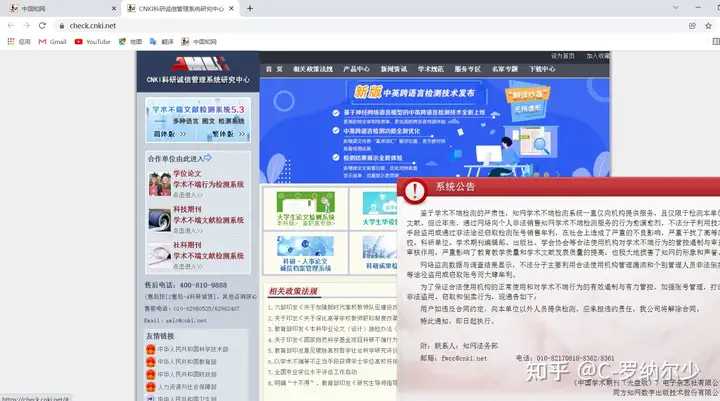Open 科技期刊 学术不端文献检测系统 link

pos(208,215)
